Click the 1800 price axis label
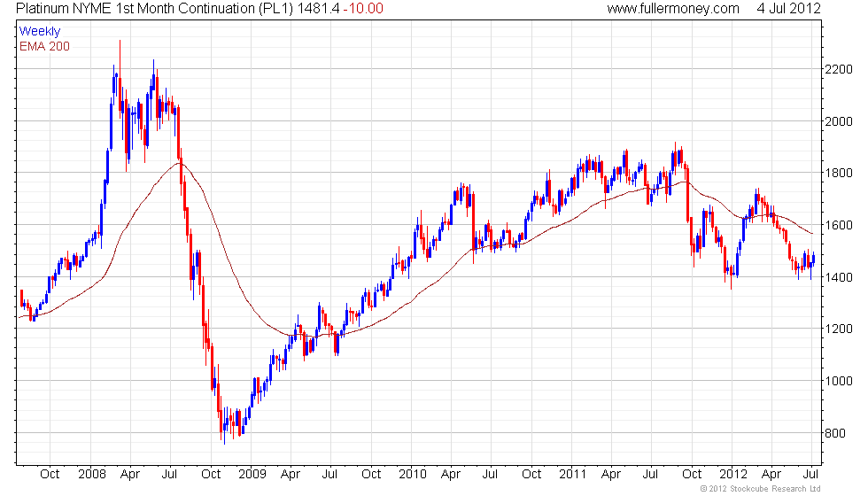 click(838, 174)
